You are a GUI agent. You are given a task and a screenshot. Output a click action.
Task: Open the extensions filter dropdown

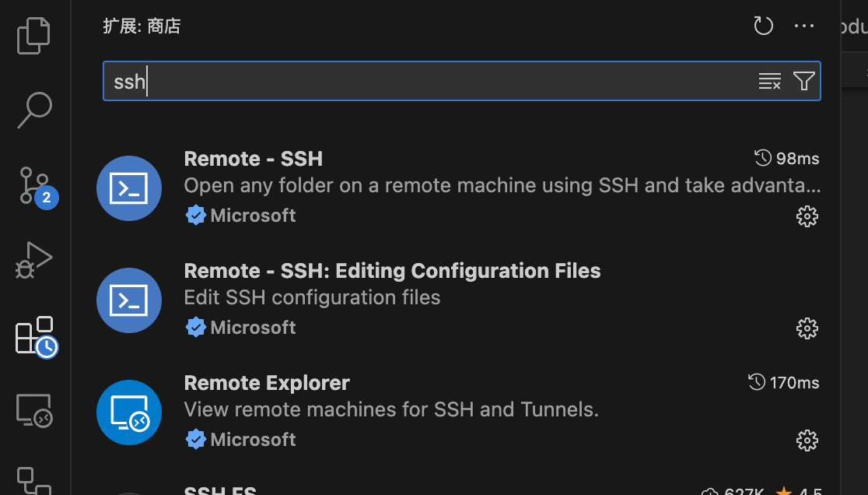tap(804, 81)
